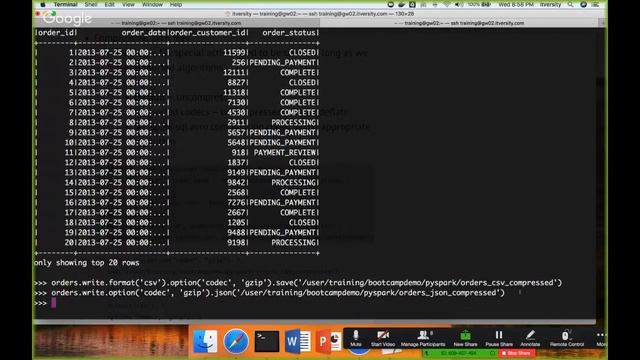The height and width of the screenshot is (360, 640).
Task: Open Remote Control in Zoom toolbar
Action: tap(567, 338)
